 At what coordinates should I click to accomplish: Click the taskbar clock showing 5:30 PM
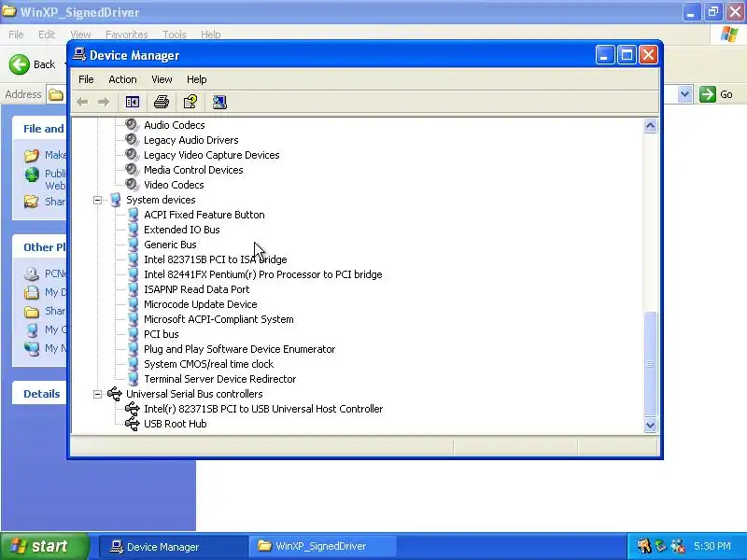click(712, 546)
